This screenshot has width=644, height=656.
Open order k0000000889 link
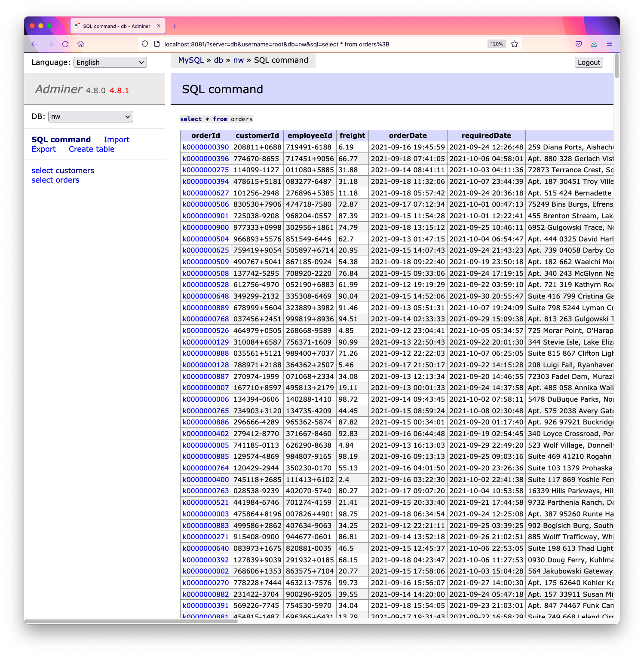pos(205,308)
